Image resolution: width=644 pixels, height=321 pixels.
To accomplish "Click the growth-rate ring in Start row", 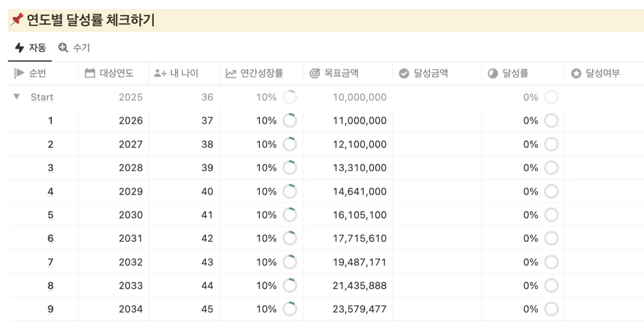I will [x=290, y=97].
